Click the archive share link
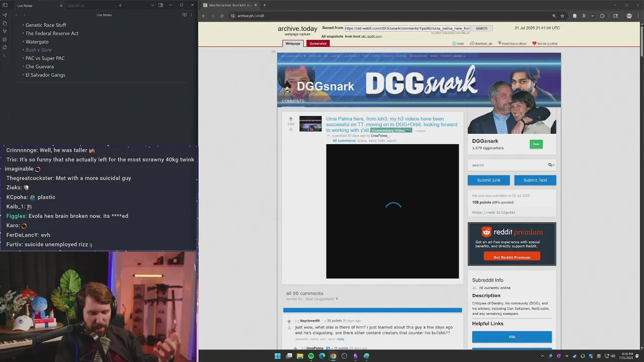644x362 pixels. (458, 44)
